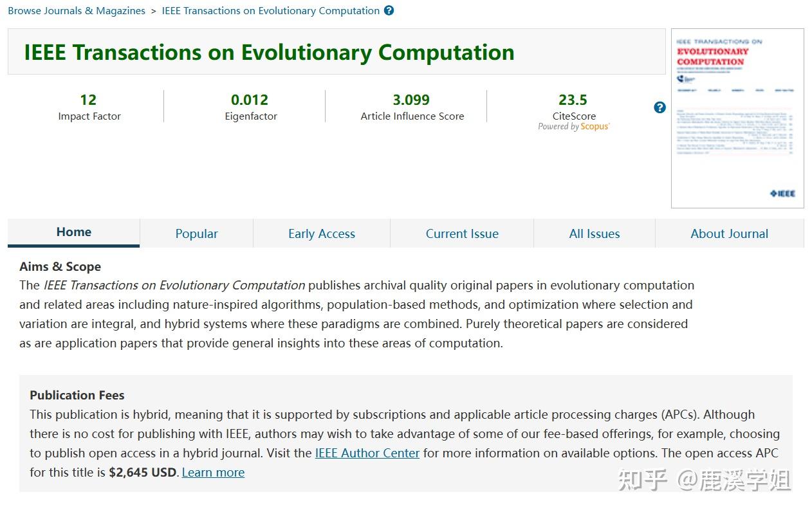Click the Scopus logo under CiteScore
Viewport: 812px width, 512px height.
click(595, 127)
